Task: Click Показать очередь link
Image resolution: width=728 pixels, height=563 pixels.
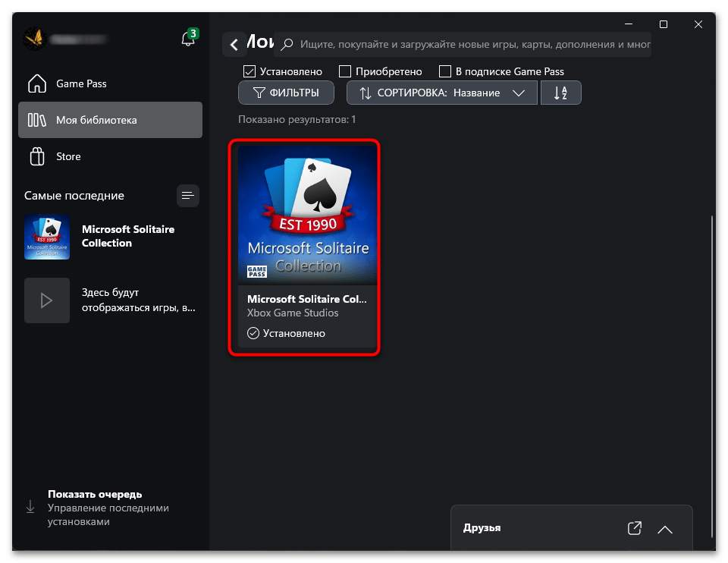Action: tap(95, 494)
